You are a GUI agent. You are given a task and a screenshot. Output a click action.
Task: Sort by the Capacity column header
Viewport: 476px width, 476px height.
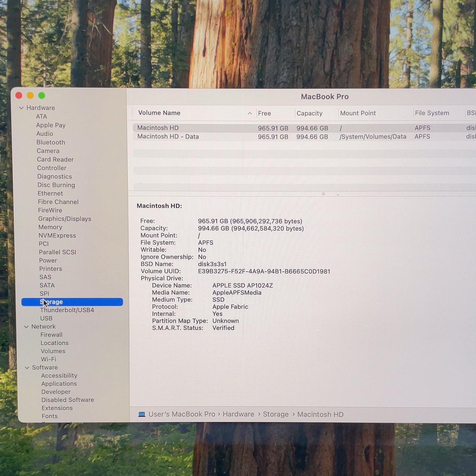pos(309,113)
